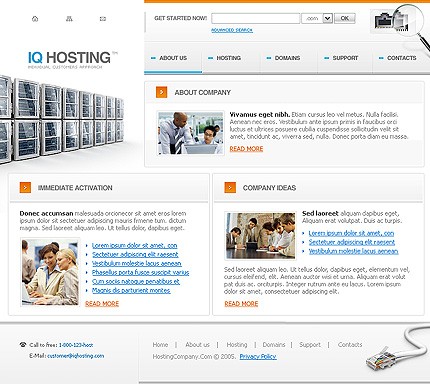The height and width of the screenshot is (384, 430).
Task: Click the OK button next to domain field
Action: pos(345,18)
